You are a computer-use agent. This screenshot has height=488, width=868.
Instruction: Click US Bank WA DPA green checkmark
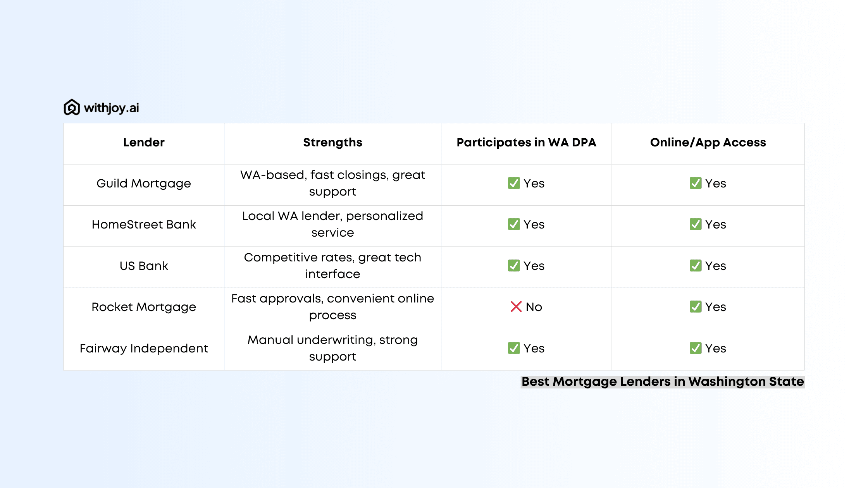click(x=514, y=266)
